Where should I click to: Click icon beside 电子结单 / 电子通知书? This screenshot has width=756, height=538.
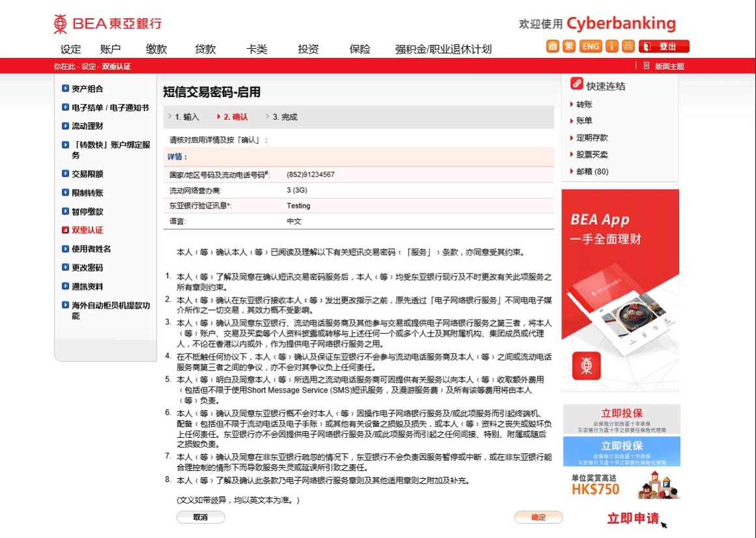pos(66,107)
